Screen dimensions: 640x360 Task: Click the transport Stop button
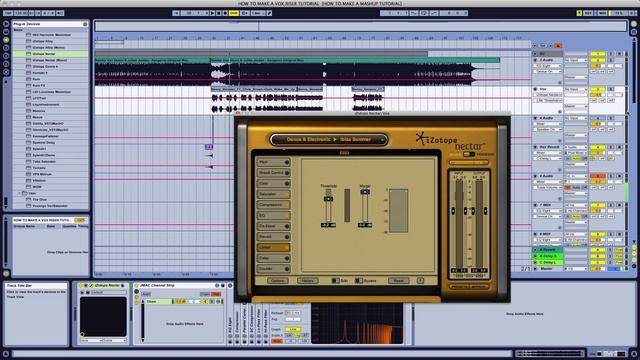[219, 13]
